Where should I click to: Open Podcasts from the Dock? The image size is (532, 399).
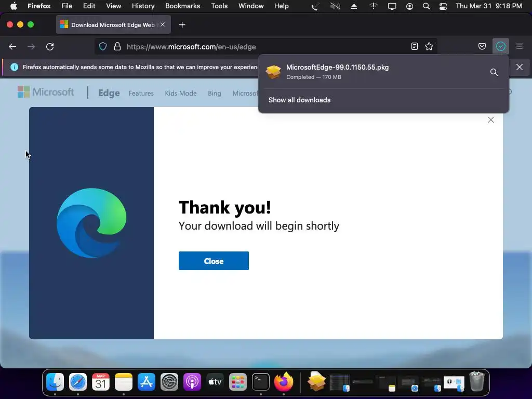pos(192,382)
